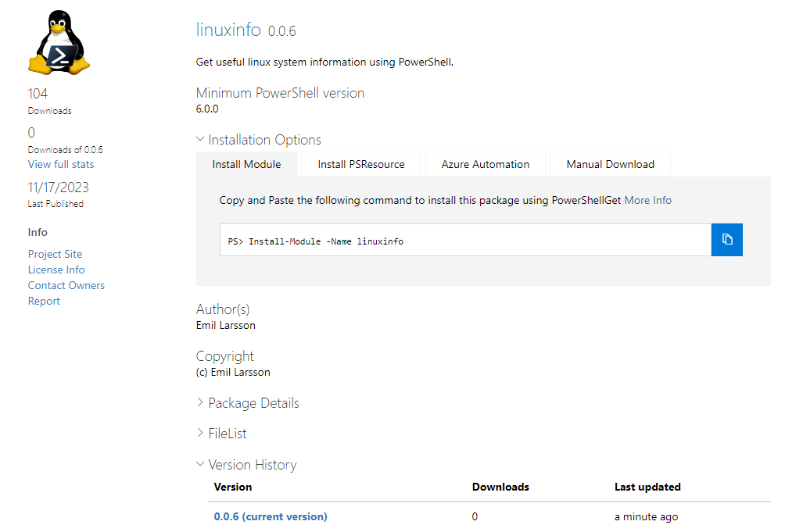Viewport: 803px width, 532px height.
Task: Open the License Info link
Action: point(56,270)
